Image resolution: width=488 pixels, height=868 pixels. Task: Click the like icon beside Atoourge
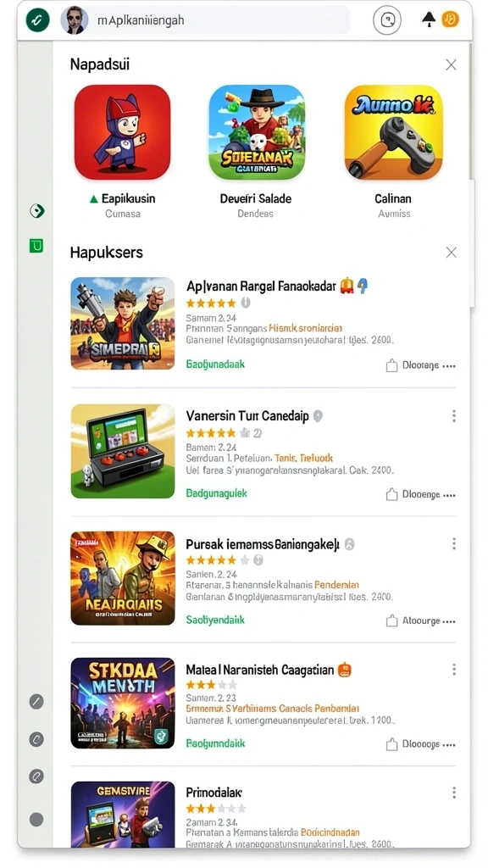pos(391,620)
